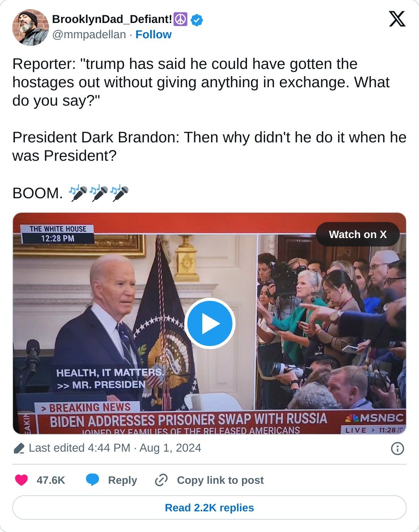Open BrooklynDad_Defiant profile avatar
The image size is (419, 532).
coord(31,28)
